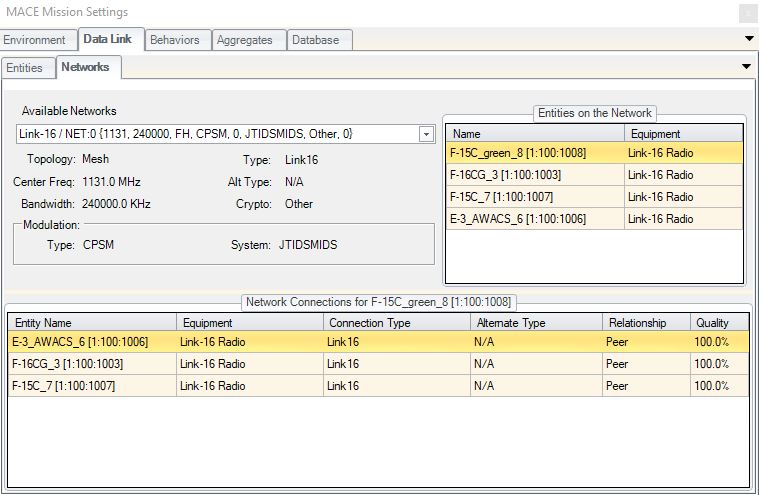Image resolution: width=759 pixels, height=495 pixels.
Task: Expand the top tab overflow arrow
Action: (x=749, y=39)
